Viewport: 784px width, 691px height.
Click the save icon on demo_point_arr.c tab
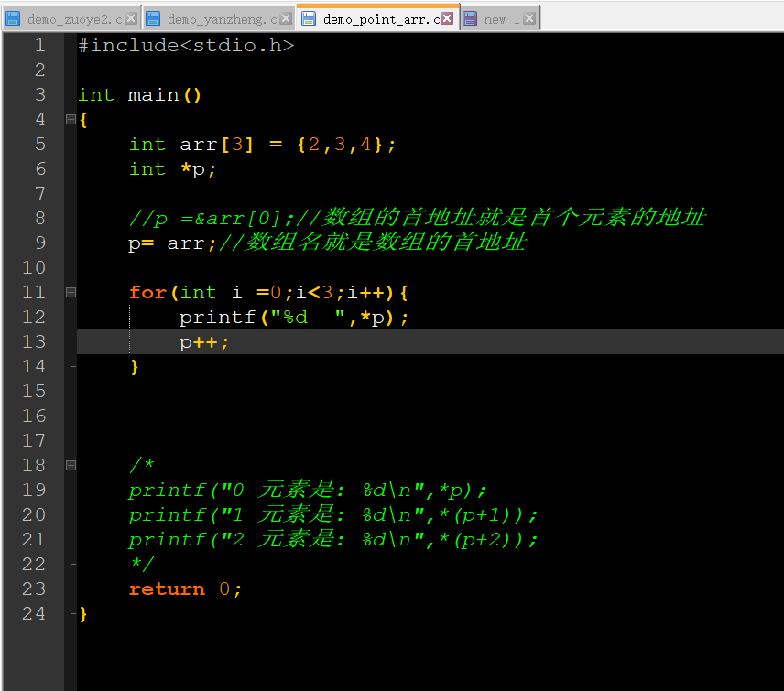point(309,18)
